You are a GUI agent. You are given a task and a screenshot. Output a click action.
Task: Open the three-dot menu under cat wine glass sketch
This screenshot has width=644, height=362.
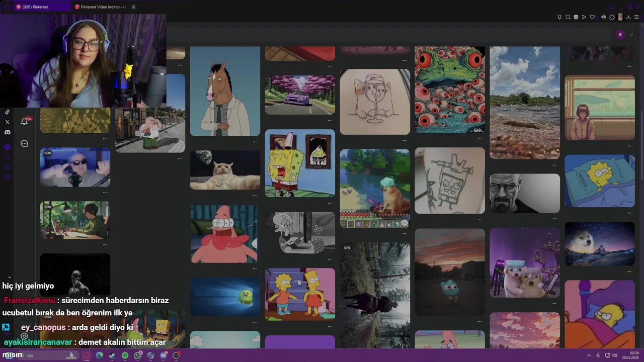pos(405,140)
